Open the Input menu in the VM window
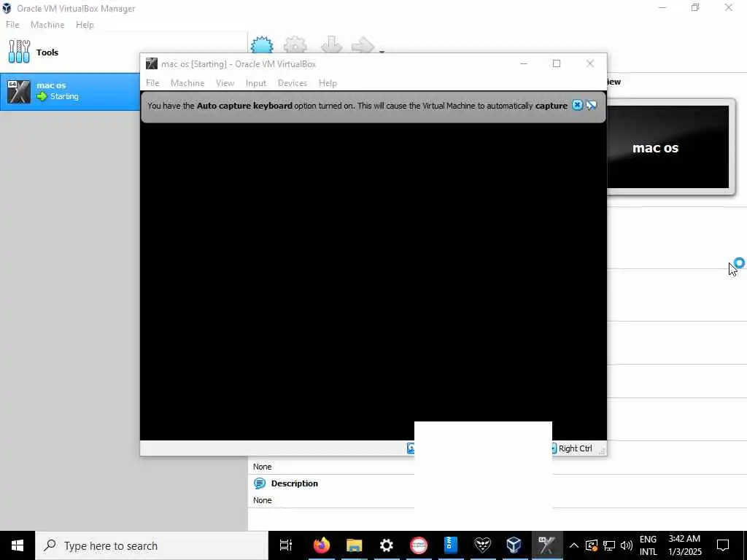Screen dimensions: 747x560 click(x=256, y=83)
